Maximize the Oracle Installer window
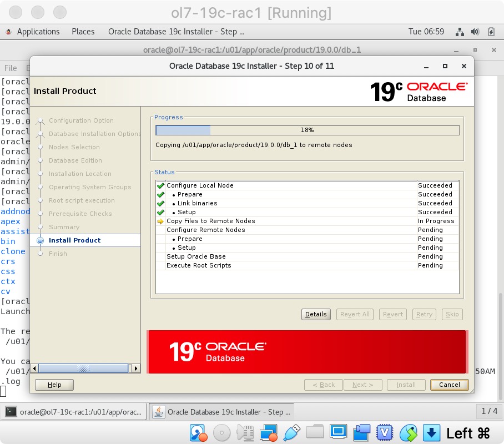Viewport: 504px width, 444px height. click(x=445, y=66)
